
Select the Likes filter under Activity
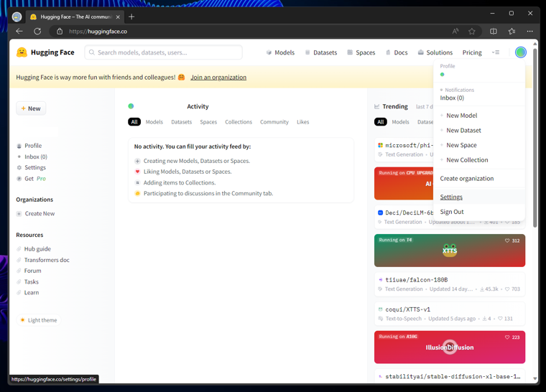(303, 122)
